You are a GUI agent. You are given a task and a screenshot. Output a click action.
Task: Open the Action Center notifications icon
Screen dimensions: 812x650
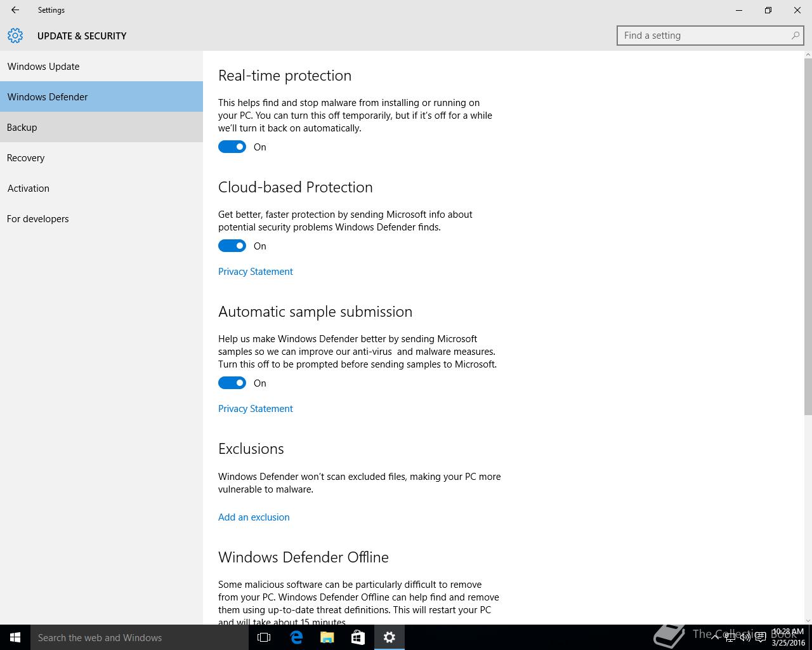(x=761, y=637)
